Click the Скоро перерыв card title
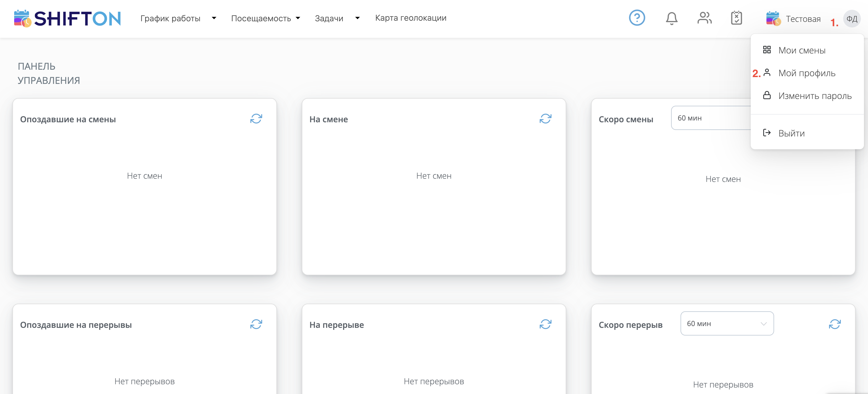Image resolution: width=868 pixels, height=394 pixels. (x=630, y=325)
